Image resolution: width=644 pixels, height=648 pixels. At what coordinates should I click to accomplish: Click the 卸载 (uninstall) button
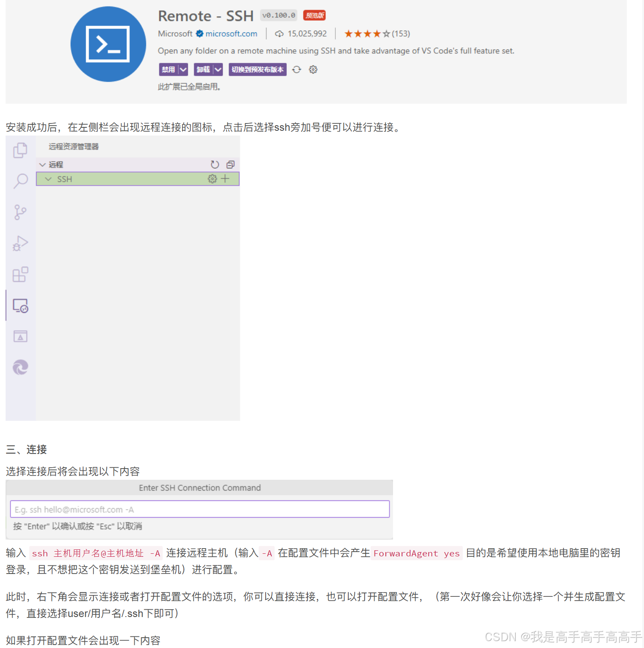[203, 69]
